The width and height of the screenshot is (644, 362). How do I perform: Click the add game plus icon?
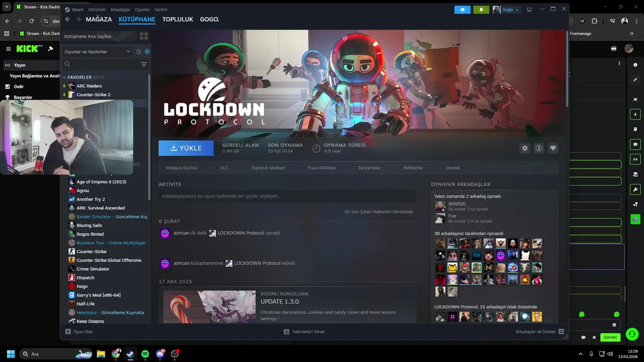pyautogui.click(x=68, y=332)
